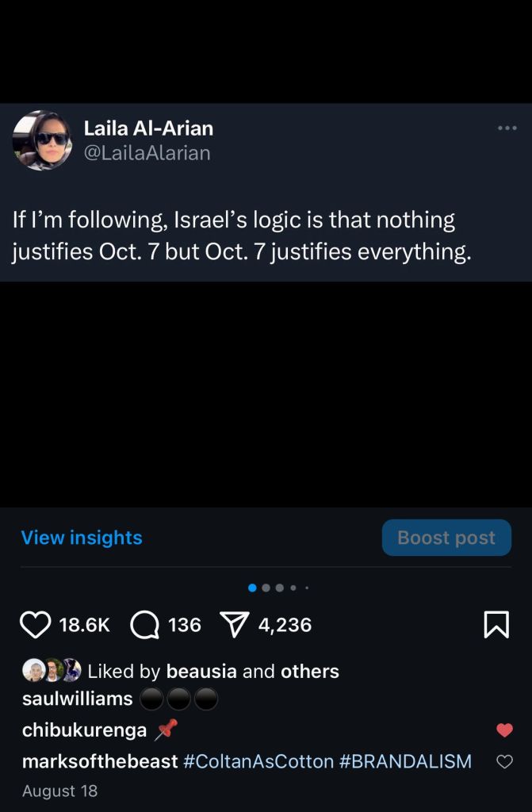Like the post with the heart icon
The width and height of the screenshot is (532, 812).
coord(35,625)
